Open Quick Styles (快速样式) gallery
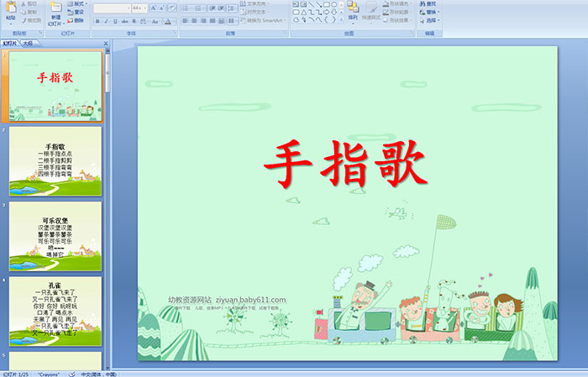 click(x=371, y=13)
